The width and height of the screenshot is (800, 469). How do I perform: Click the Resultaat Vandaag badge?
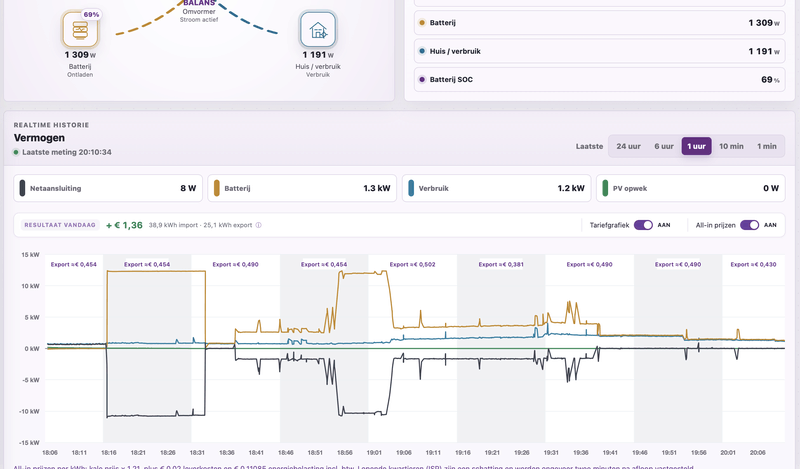[60, 225]
